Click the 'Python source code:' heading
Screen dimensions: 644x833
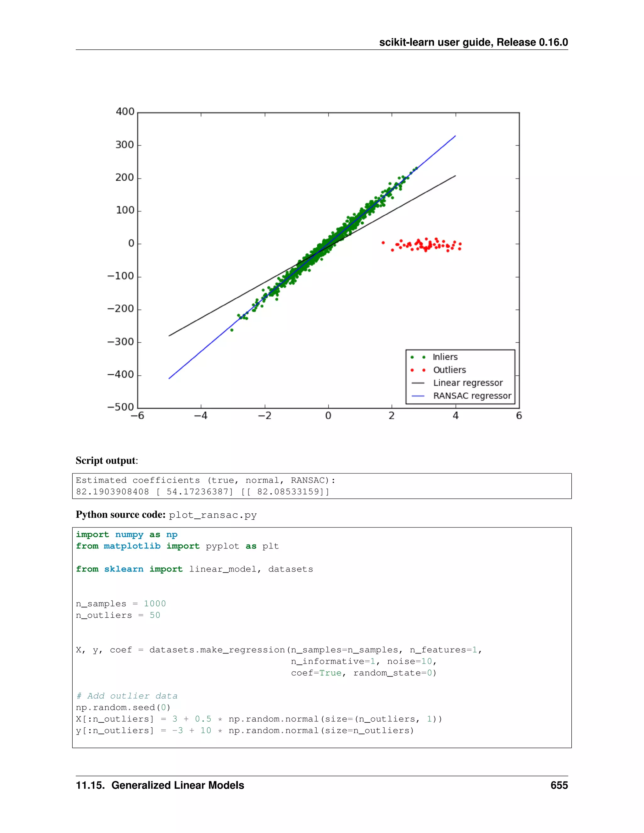120,515
